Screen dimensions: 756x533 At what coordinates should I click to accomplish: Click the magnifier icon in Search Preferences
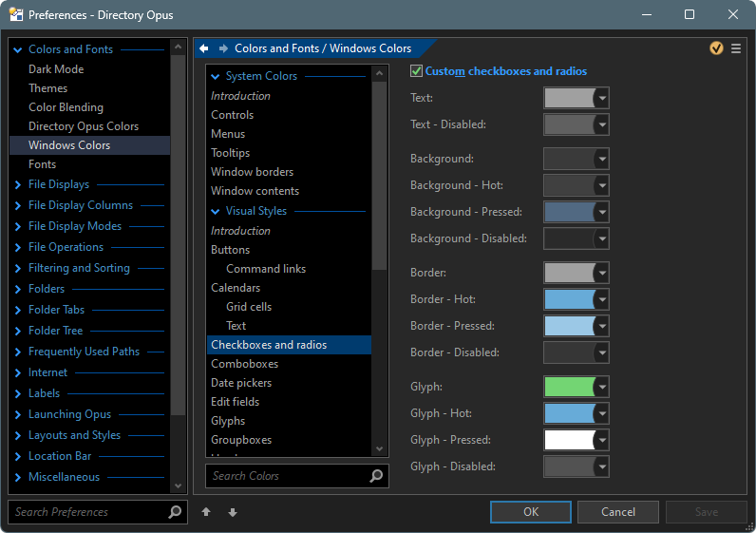coord(175,512)
